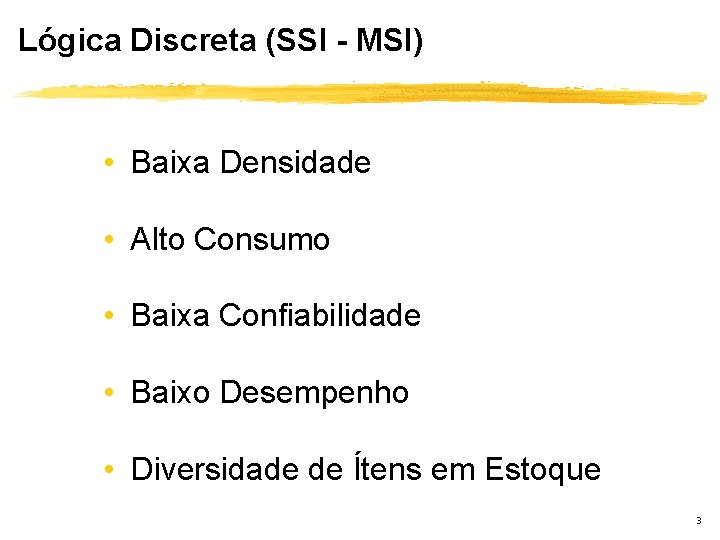
Task: Click the word "Confiabilidade"
Action: pos(319,316)
